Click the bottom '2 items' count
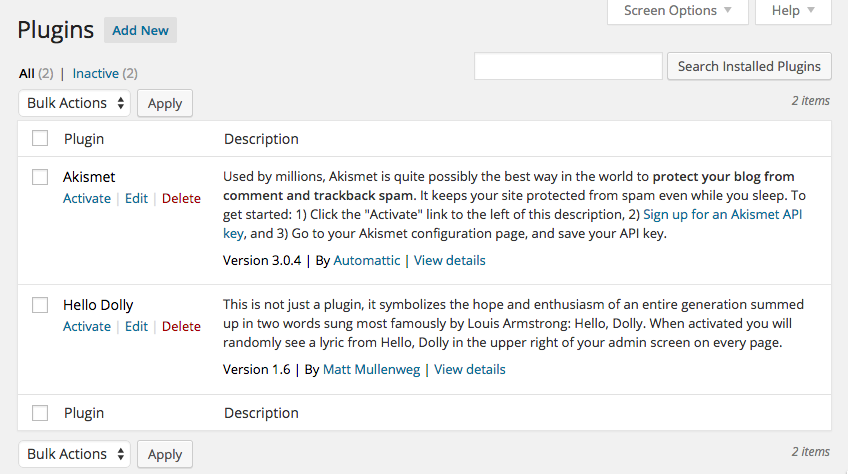The image size is (848, 474). tap(811, 451)
